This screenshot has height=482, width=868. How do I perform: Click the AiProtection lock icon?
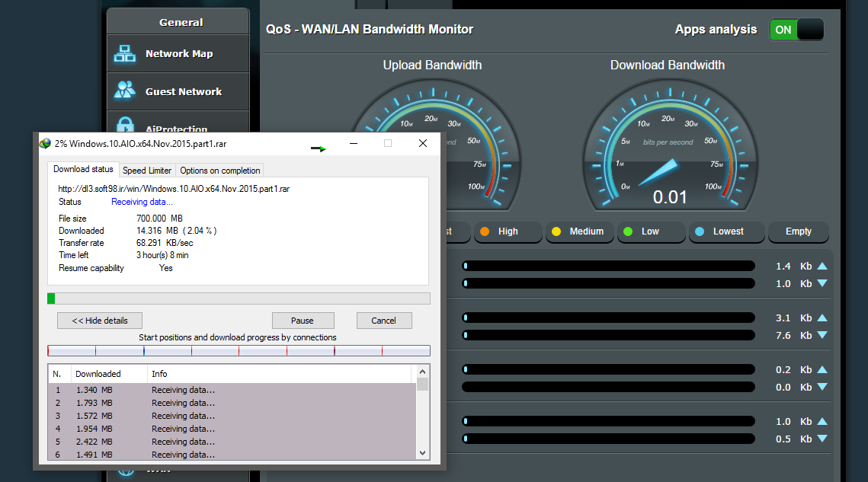coord(125,125)
